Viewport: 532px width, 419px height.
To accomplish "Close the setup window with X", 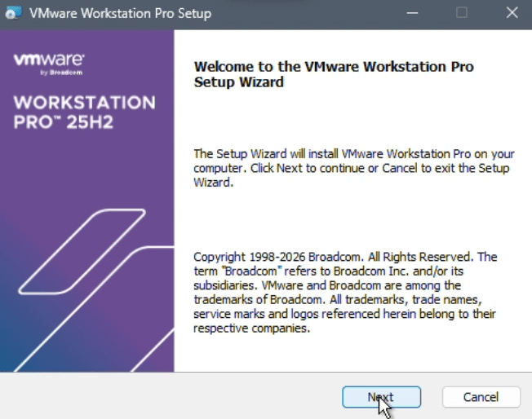I will [512, 13].
